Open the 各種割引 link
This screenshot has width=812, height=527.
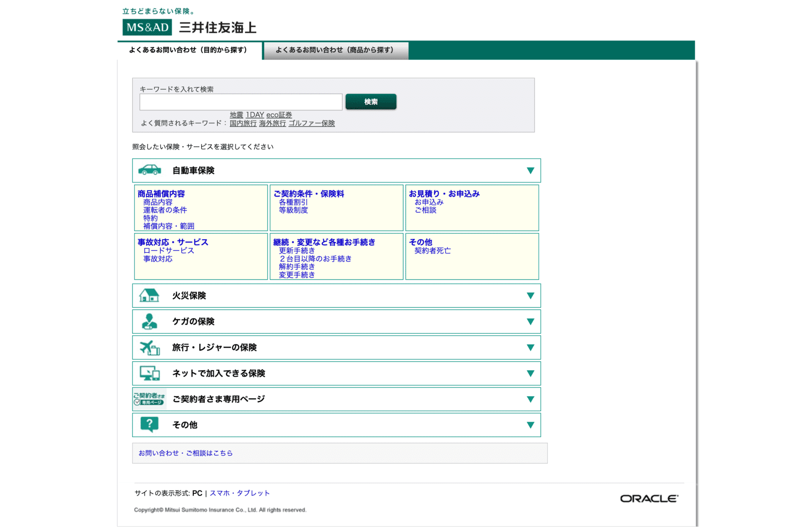[x=293, y=202]
